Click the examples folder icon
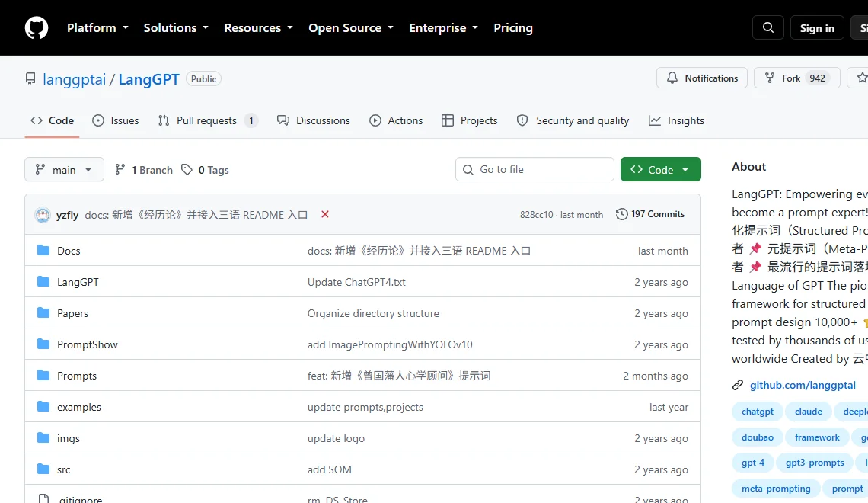Viewport: 868px width, 503px height. tap(43, 407)
